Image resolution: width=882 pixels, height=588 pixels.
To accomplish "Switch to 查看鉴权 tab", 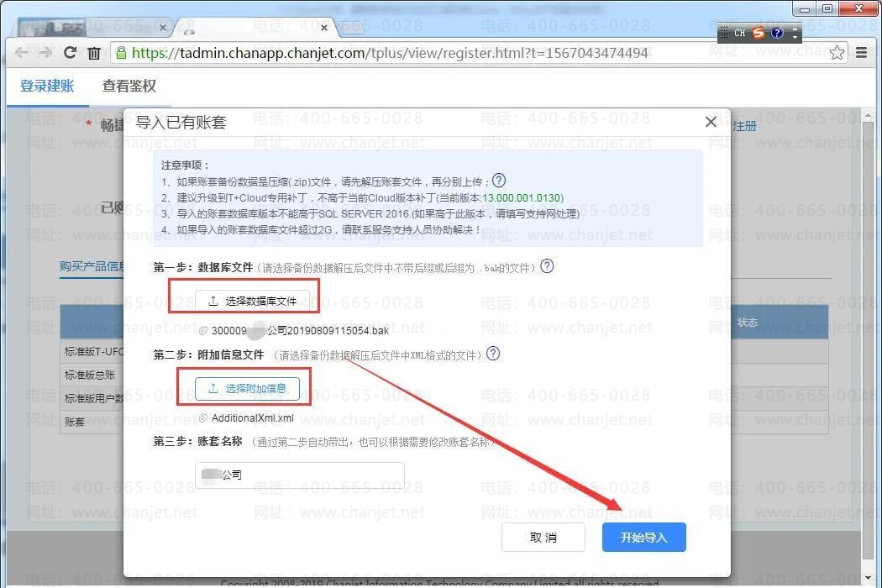I will click(x=129, y=86).
